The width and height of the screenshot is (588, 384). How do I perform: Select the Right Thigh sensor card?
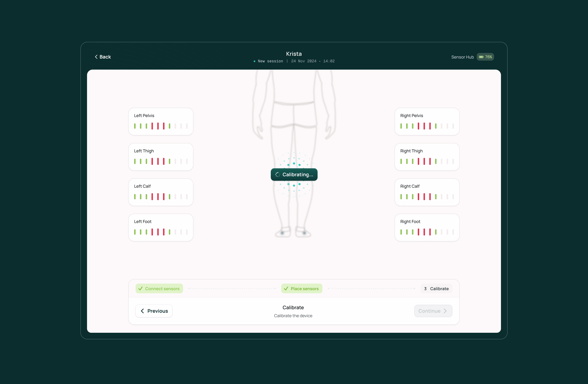tap(427, 157)
